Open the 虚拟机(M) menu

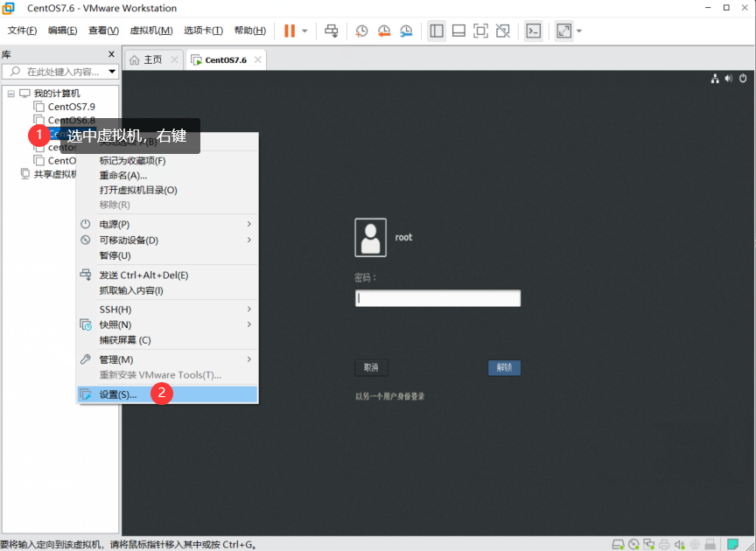151,31
